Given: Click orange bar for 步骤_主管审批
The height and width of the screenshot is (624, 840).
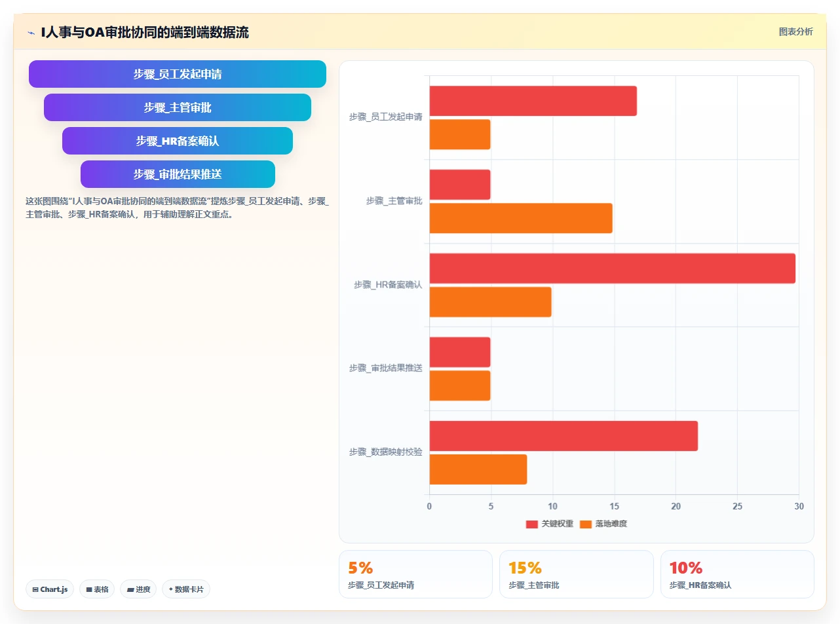Looking at the screenshot, I should [521, 218].
